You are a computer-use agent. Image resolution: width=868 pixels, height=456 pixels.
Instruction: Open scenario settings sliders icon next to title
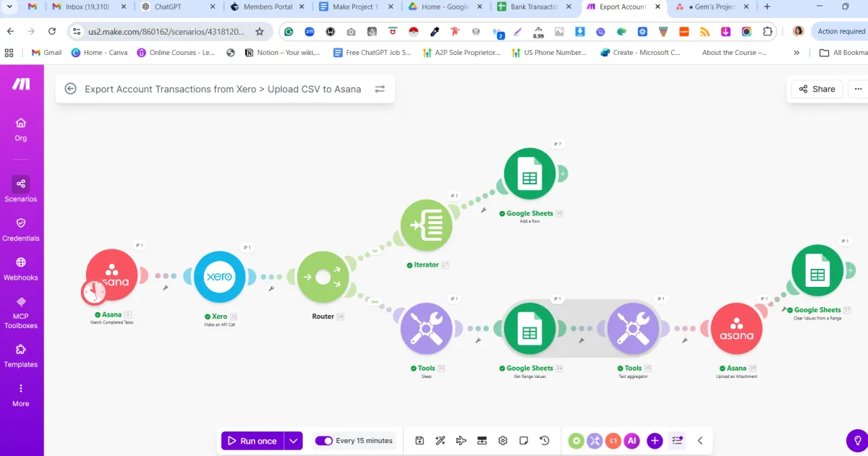point(380,89)
